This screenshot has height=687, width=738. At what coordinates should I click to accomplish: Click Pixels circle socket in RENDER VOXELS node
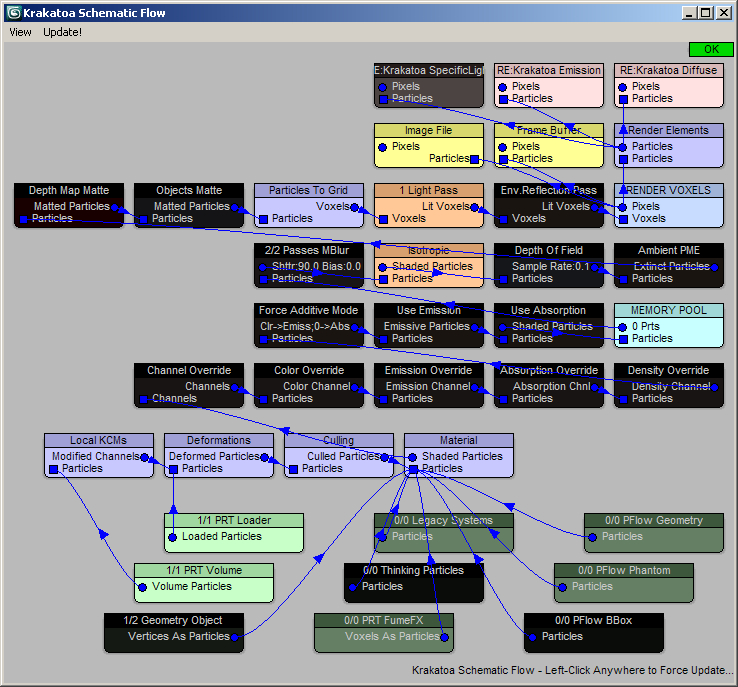(x=623, y=207)
